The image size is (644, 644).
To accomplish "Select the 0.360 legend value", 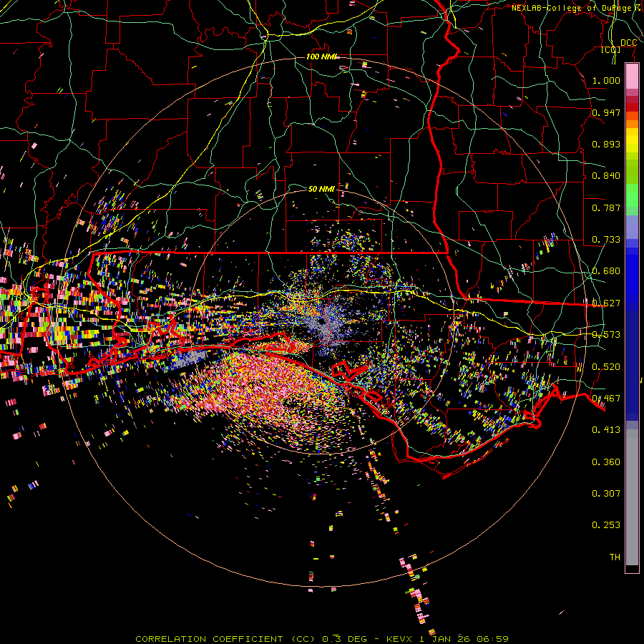I will (x=606, y=462).
